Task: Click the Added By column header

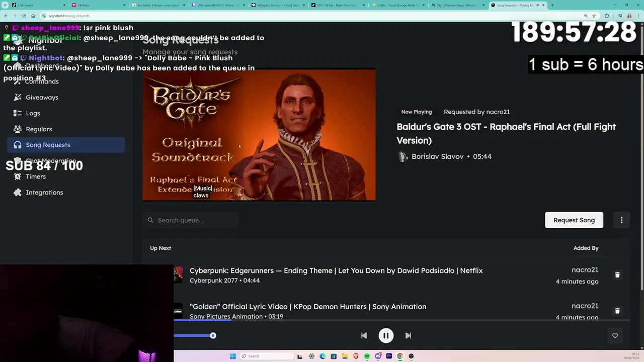Action: pos(586,248)
